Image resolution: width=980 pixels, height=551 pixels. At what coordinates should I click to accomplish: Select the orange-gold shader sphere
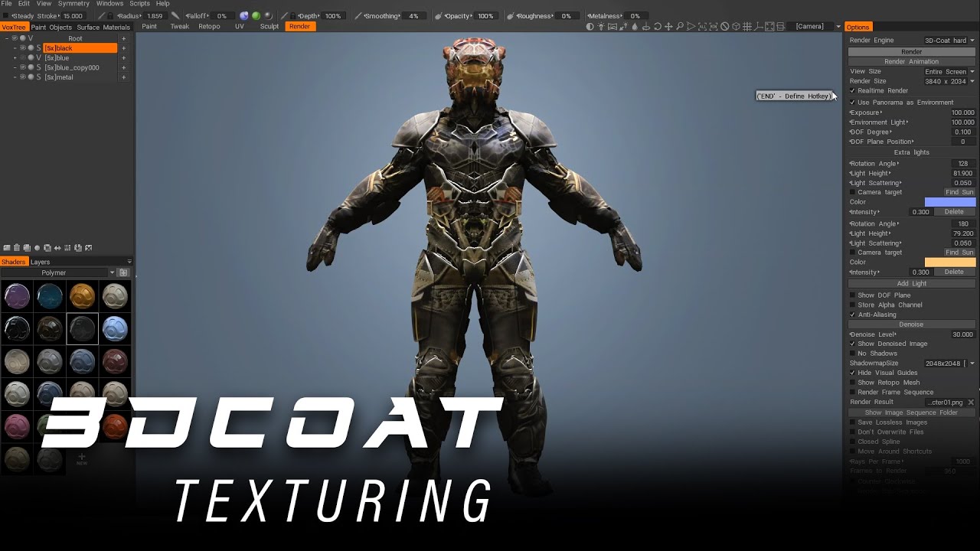(83, 295)
